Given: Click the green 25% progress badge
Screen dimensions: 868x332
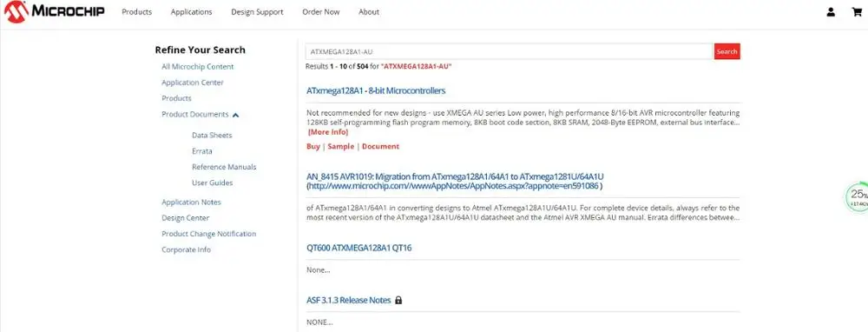Looking at the screenshot, I should point(857,197).
